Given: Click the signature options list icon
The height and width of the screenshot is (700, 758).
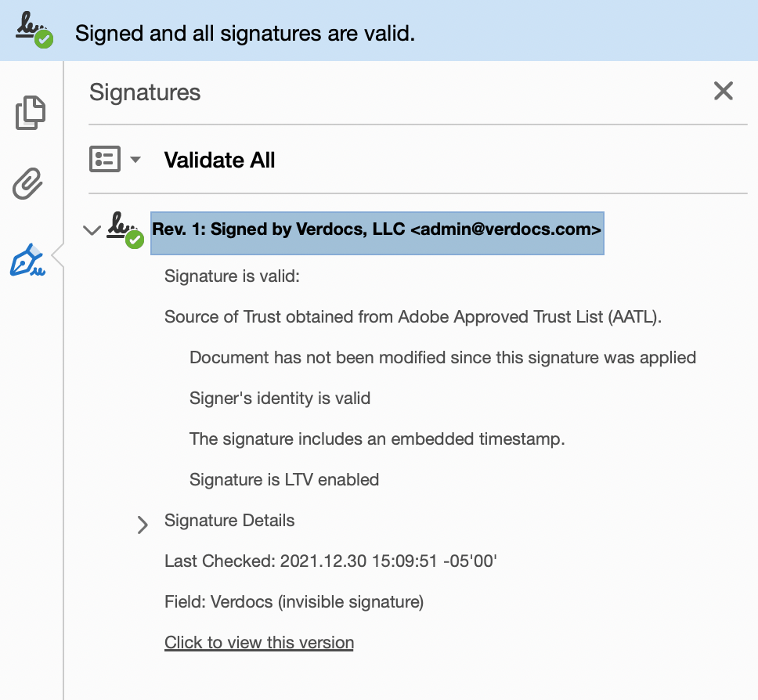Looking at the screenshot, I should pos(105,159).
